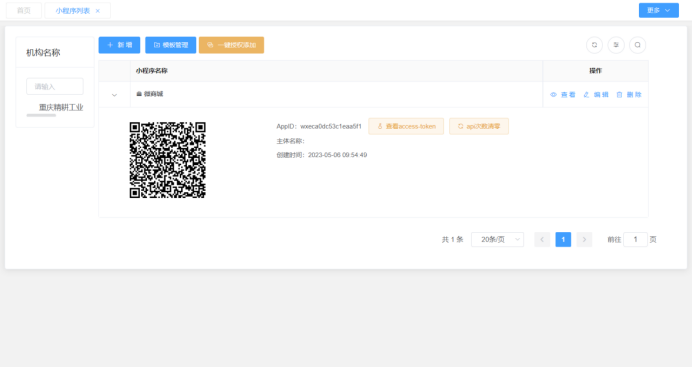The image size is (693, 367).
Task: Select page 1 in pagination
Action: [x=563, y=240]
